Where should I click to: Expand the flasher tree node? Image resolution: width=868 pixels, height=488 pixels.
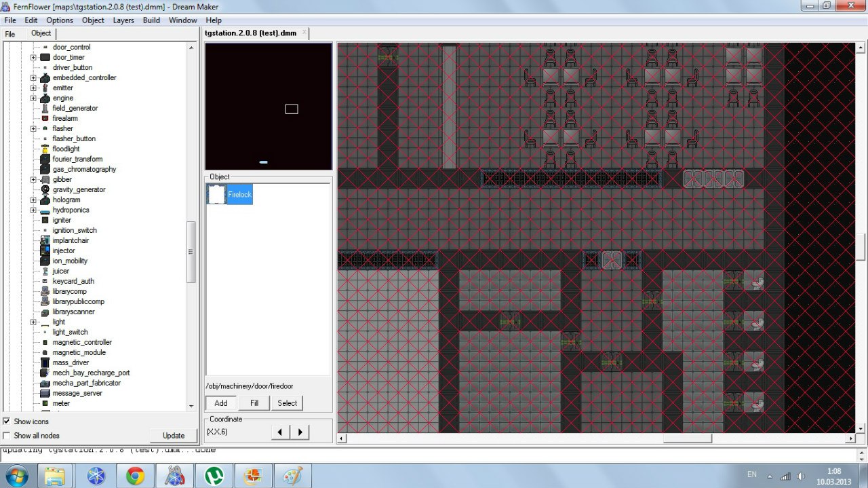tap(33, 129)
